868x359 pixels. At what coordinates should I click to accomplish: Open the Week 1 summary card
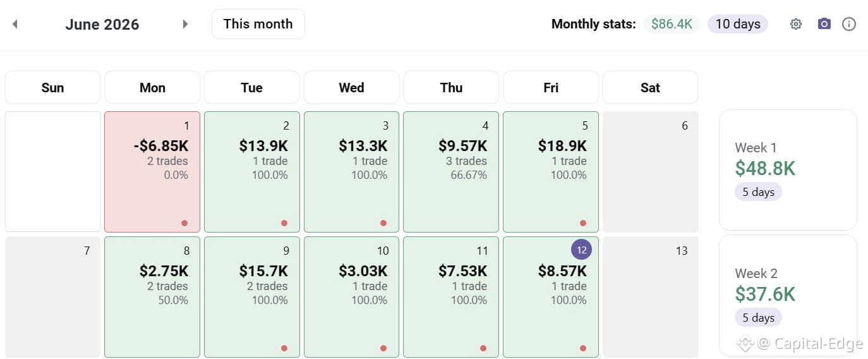click(788, 170)
